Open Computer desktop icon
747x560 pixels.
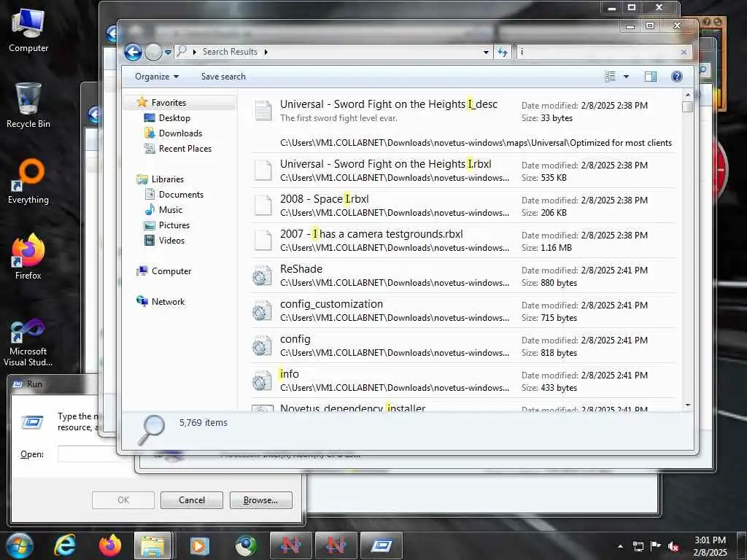pos(28,31)
